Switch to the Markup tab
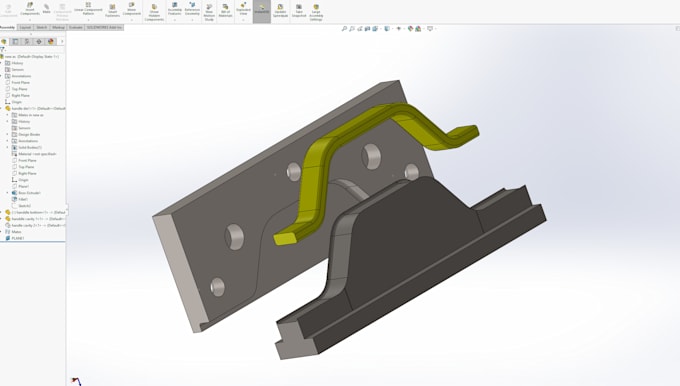The width and height of the screenshot is (680, 386). 58,27
